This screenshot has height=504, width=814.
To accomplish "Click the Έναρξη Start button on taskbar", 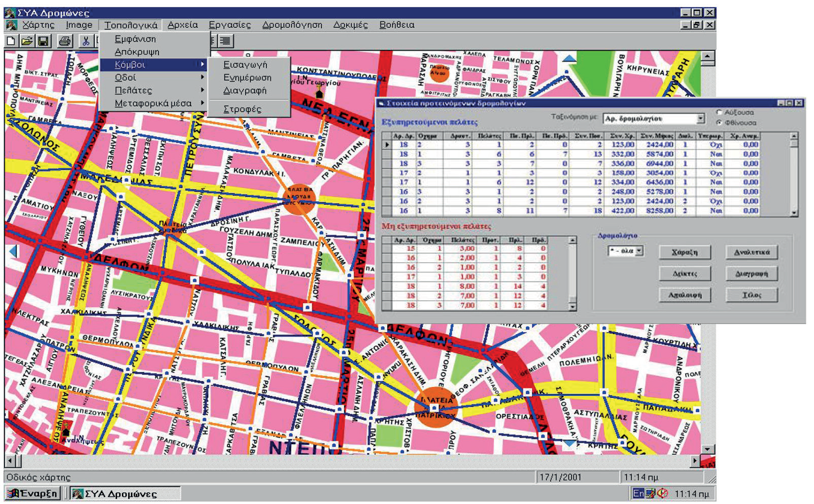I will click(33, 493).
